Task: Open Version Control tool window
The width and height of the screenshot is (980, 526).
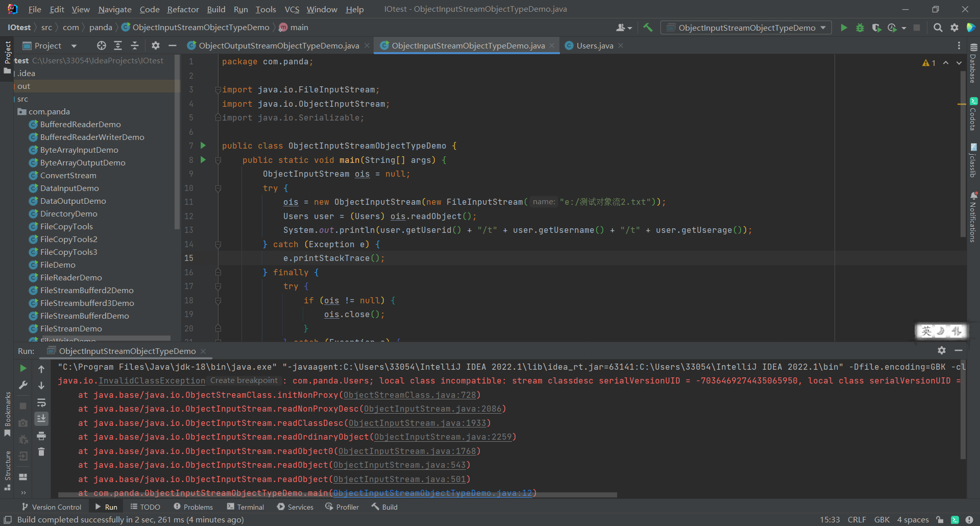Action: point(52,507)
